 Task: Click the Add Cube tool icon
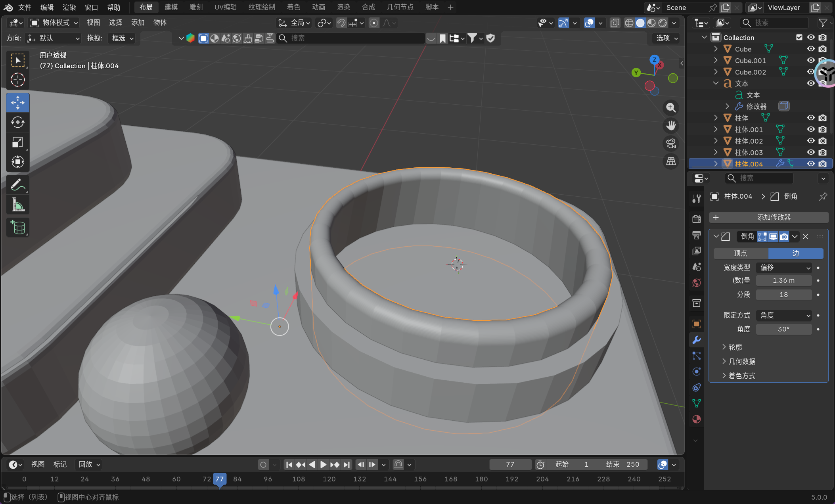click(x=17, y=227)
